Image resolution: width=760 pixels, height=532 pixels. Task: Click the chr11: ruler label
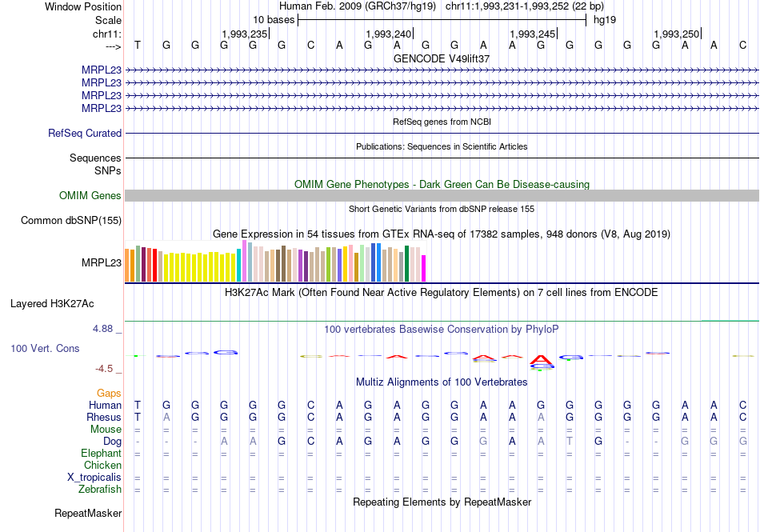pos(106,34)
